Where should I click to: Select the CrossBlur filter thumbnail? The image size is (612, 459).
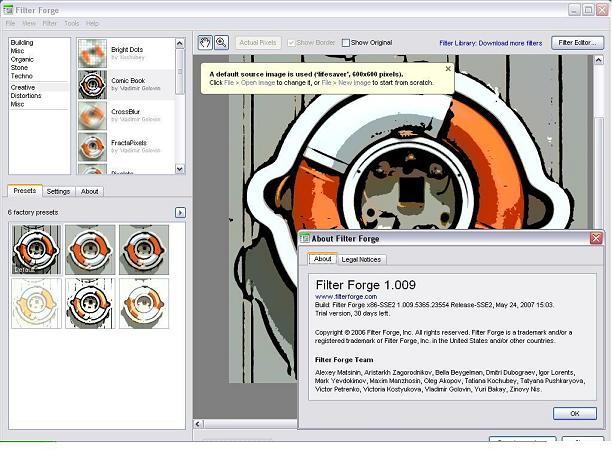tap(92, 116)
